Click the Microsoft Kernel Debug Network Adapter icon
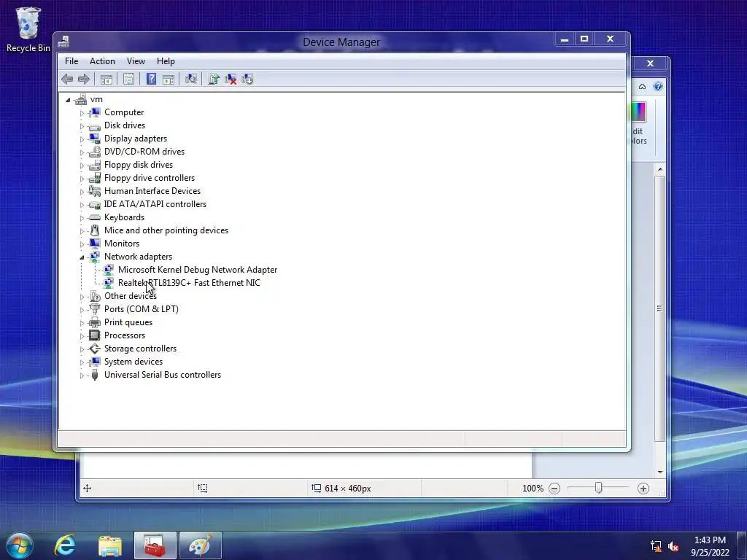This screenshot has height=560, width=747. [109, 270]
